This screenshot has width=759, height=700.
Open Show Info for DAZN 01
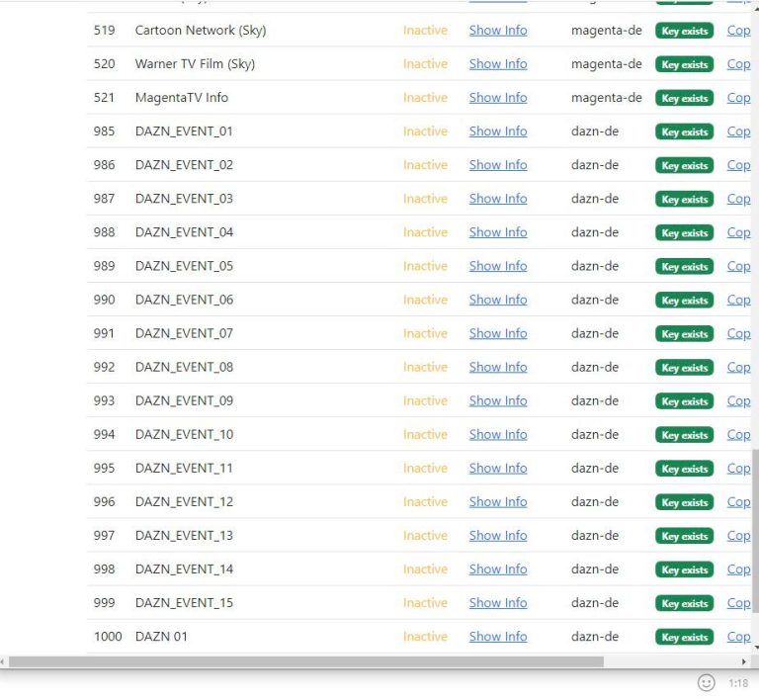point(497,637)
